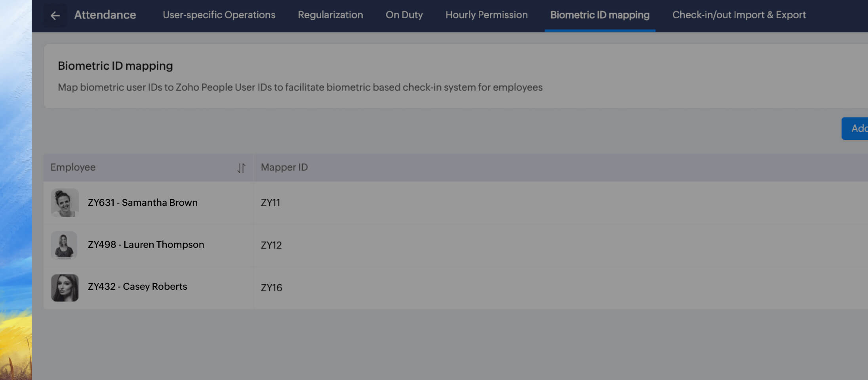
Task: Select ZY631 - Samantha Brown employee name
Action: click(x=143, y=203)
